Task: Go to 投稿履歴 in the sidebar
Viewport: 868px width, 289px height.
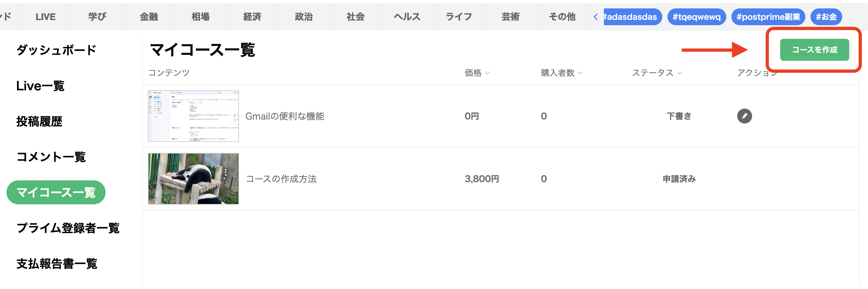Action: point(39,122)
